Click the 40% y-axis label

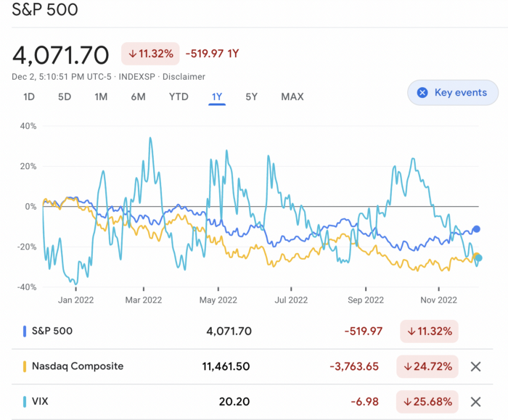pos(28,126)
